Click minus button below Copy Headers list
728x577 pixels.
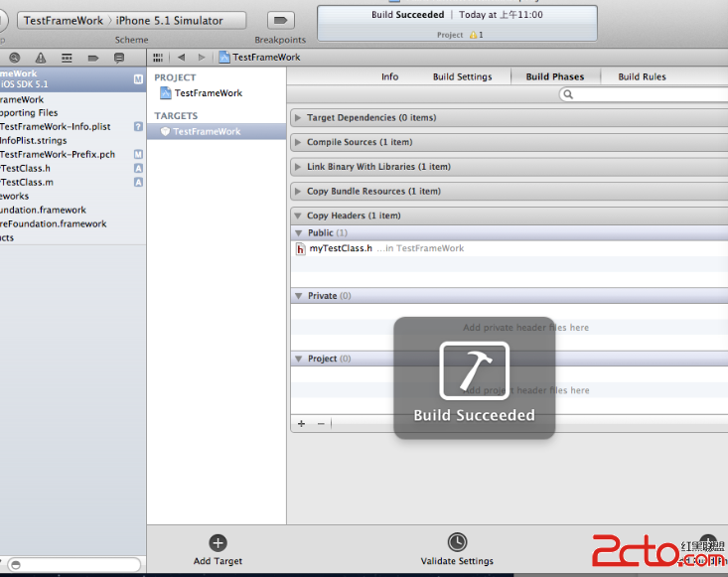[321, 423]
